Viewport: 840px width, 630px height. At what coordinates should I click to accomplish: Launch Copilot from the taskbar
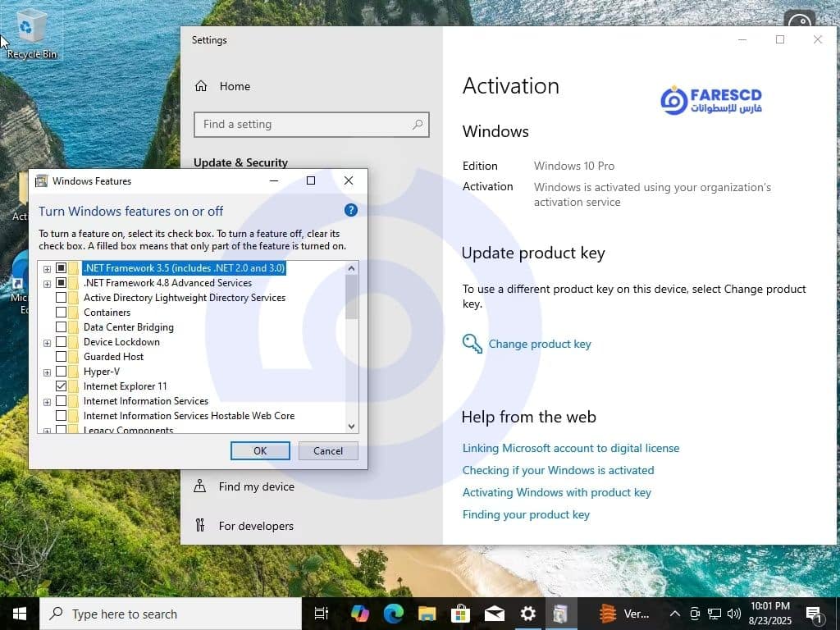(359, 614)
